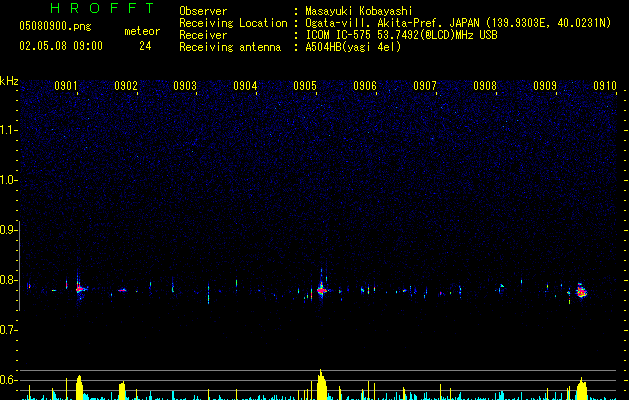The height and width of the screenshot is (400, 629).
Task: Click the meteor echo just after 0901
Action: coord(80,288)
